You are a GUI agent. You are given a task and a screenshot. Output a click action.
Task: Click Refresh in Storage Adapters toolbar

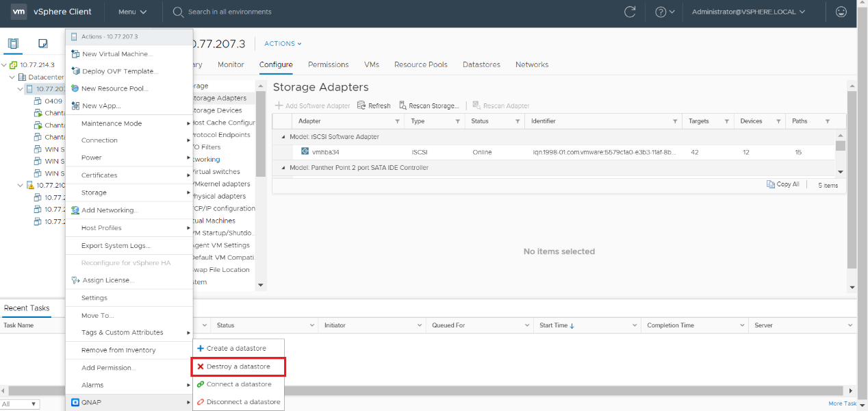click(374, 105)
